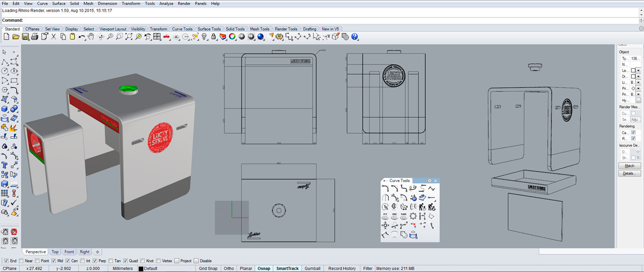The height and width of the screenshot is (272, 644).
Task: Click the black Default layer color swatch
Action: (x=141, y=269)
